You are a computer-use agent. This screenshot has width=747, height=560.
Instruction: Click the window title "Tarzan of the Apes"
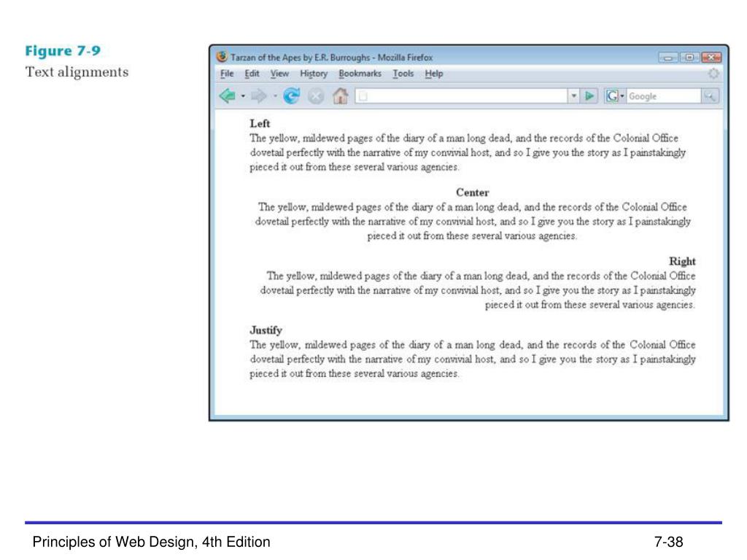[x=266, y=58]
